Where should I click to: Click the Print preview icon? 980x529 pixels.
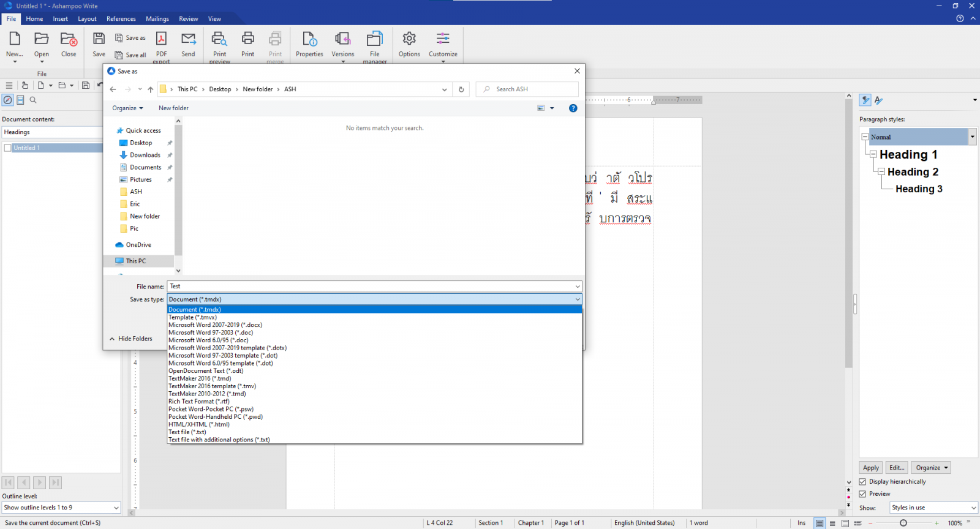[219, 40]
